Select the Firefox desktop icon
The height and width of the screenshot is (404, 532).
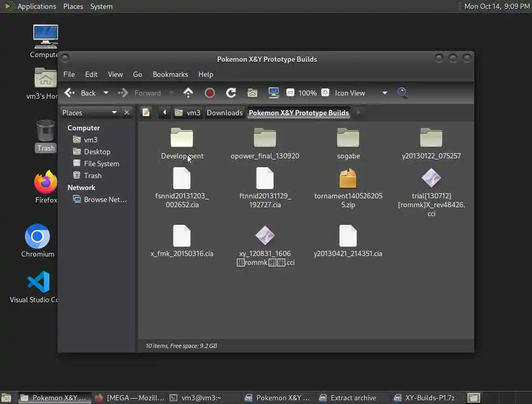[x=46, y=186]
